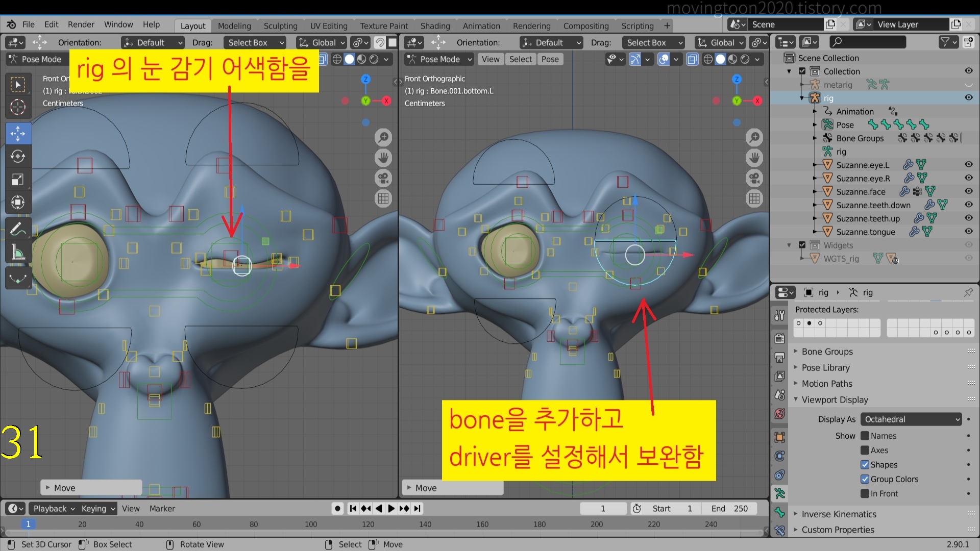Open Bone Constraints properties tab
This screenshot has width=980, height=551.
pos(779,530)
